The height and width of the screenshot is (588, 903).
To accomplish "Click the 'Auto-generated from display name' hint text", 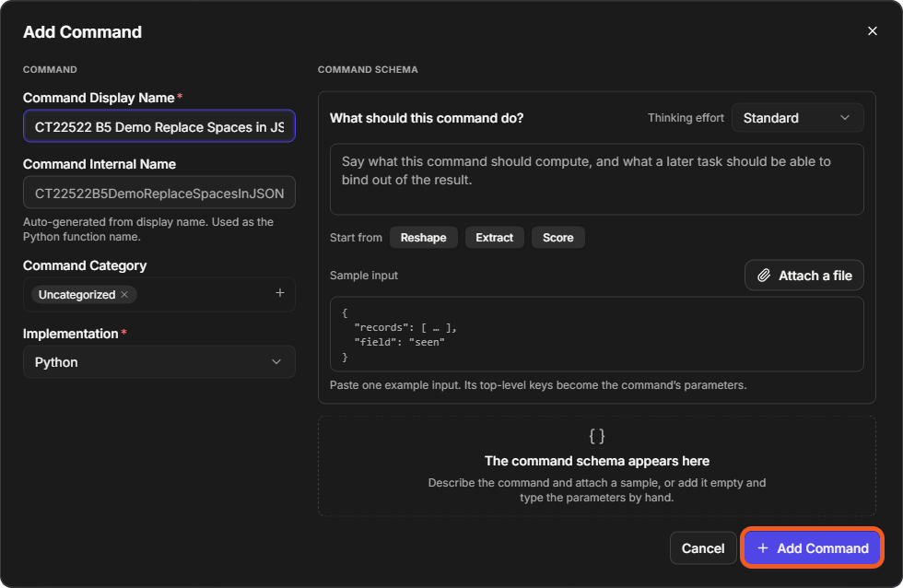I will (x=148, y=229).
